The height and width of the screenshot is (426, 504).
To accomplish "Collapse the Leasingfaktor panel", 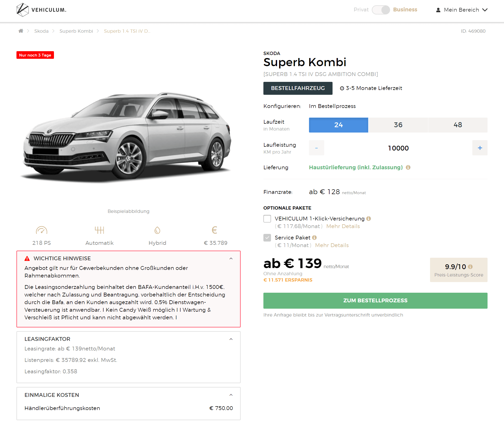I will coord(231,339).
